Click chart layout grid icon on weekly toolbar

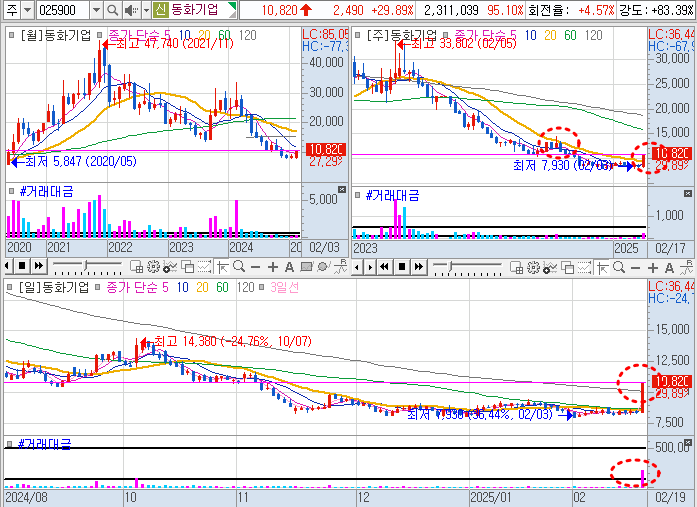point(516,267)
